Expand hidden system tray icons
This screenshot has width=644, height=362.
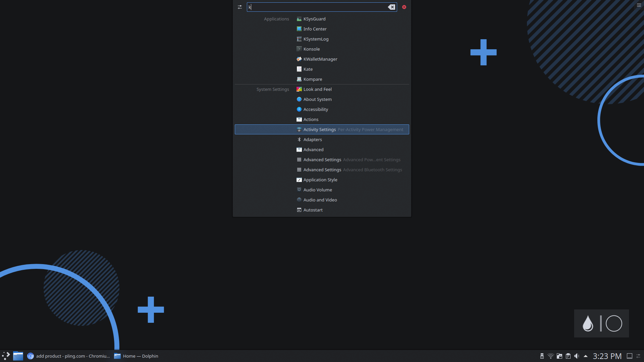(x=586, y=356)
